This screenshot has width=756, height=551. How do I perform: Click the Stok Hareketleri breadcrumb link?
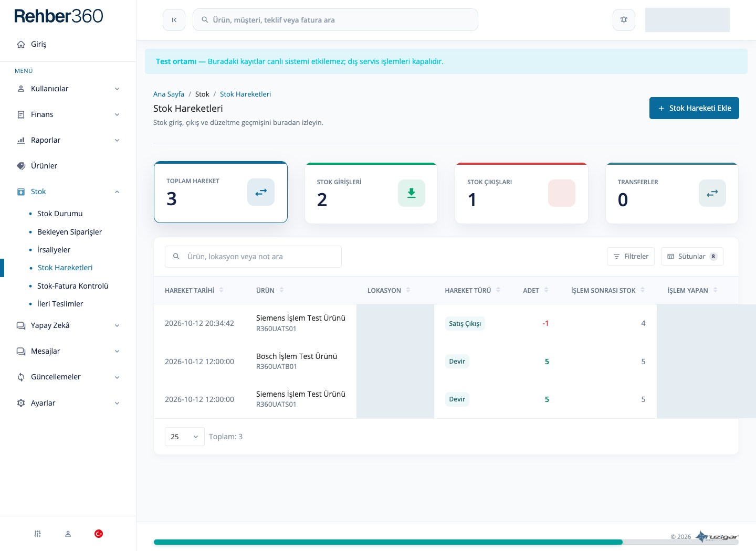245,94
